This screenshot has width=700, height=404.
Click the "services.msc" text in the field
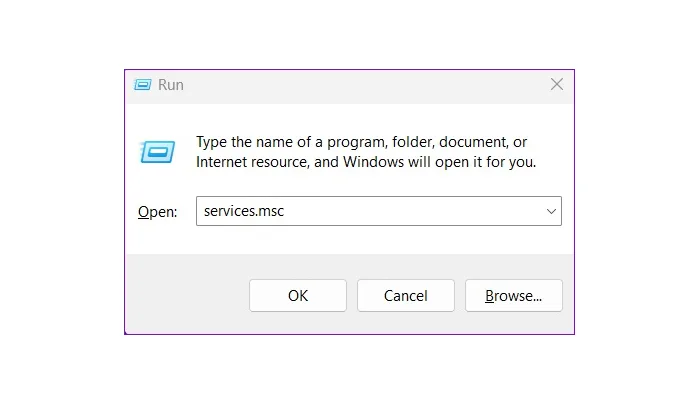click(x=244, y=211)
